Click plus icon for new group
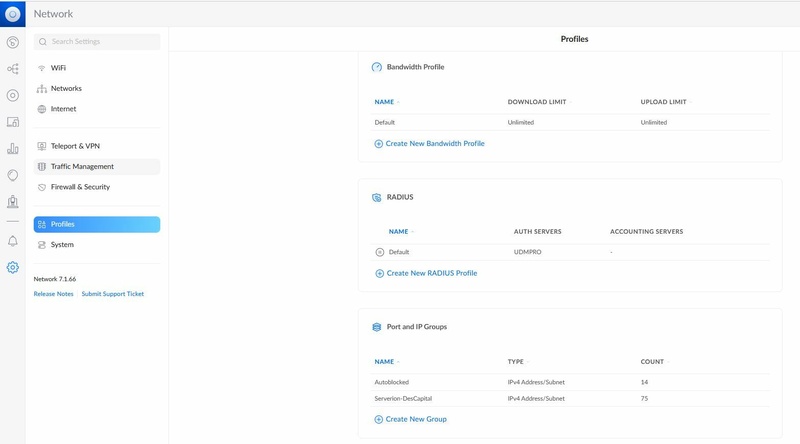This screenshot has height=444, width=800. (x=379, y=420)
